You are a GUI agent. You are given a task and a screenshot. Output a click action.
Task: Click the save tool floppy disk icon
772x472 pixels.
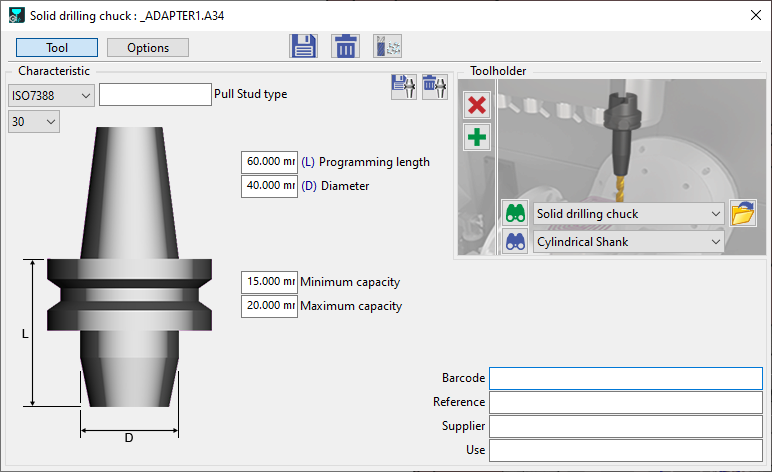(303, 47)
